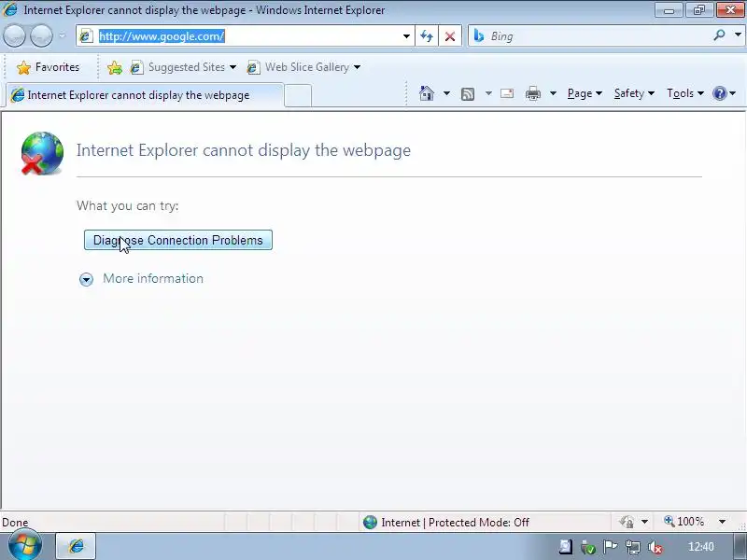
Task: Open the recent pages dropdown arrow
Action: tap(62, 36)
